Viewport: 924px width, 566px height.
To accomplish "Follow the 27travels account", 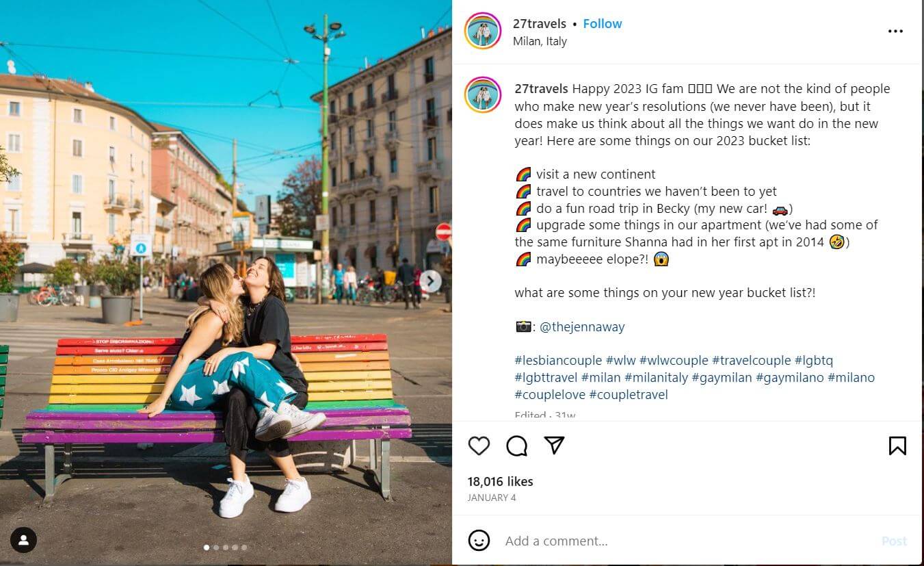I will [x=603, y=23].
